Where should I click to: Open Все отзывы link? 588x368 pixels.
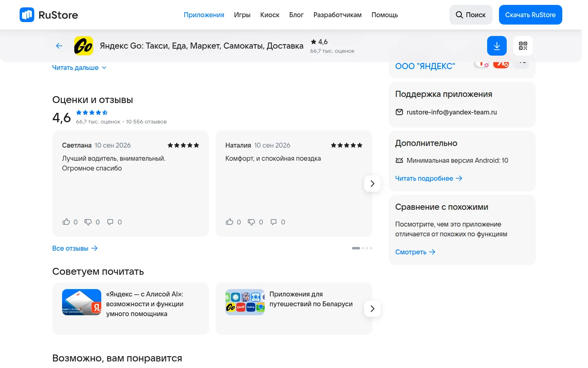[x=75, y=248]
